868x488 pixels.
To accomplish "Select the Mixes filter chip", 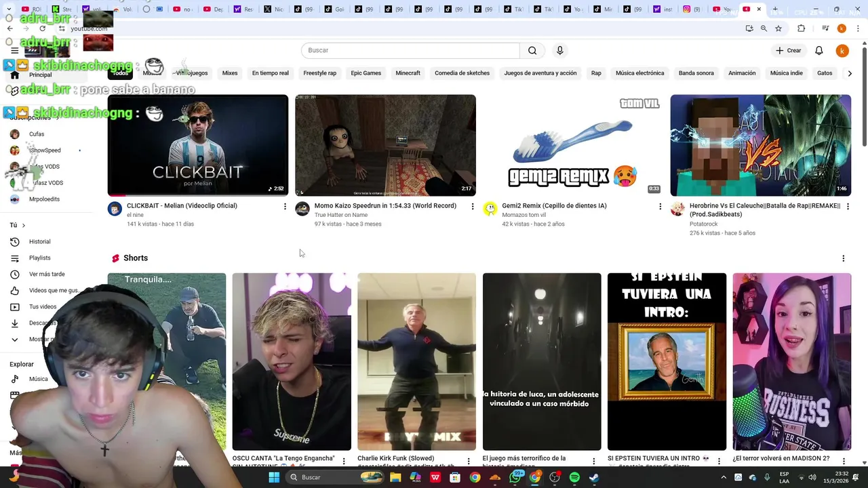I will tap(230, 73).
